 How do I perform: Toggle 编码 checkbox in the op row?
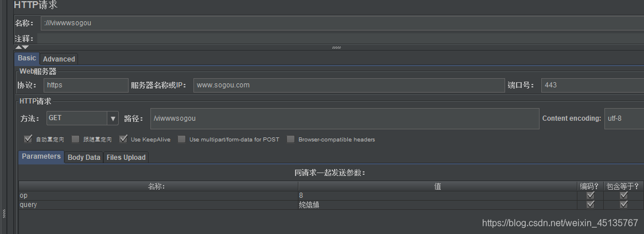click(x=591, y=195)
